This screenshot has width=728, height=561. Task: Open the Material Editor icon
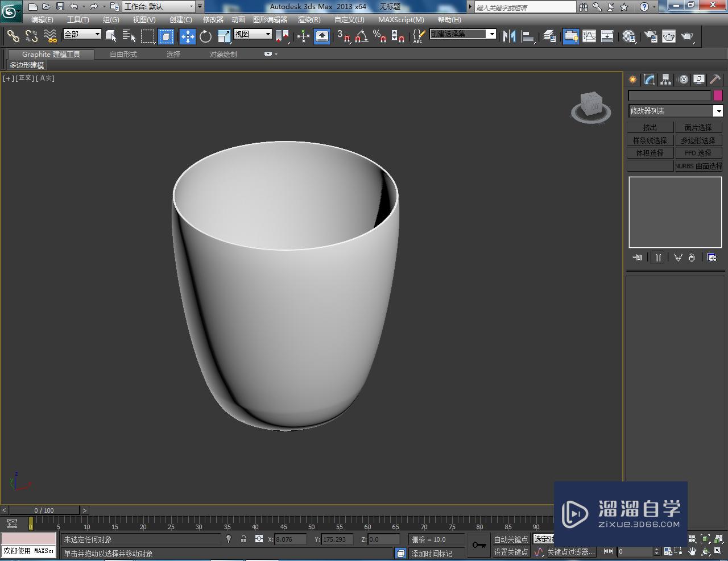coord(628,36)
